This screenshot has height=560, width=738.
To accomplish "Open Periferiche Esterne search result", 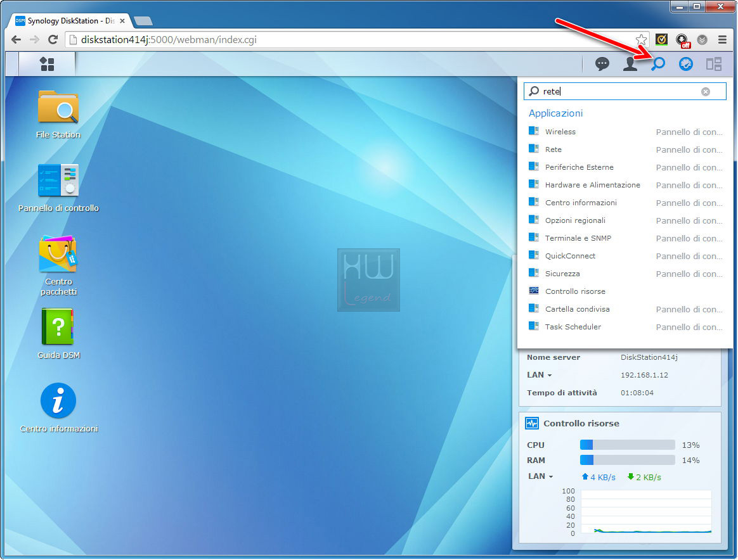I will (625, 167).
